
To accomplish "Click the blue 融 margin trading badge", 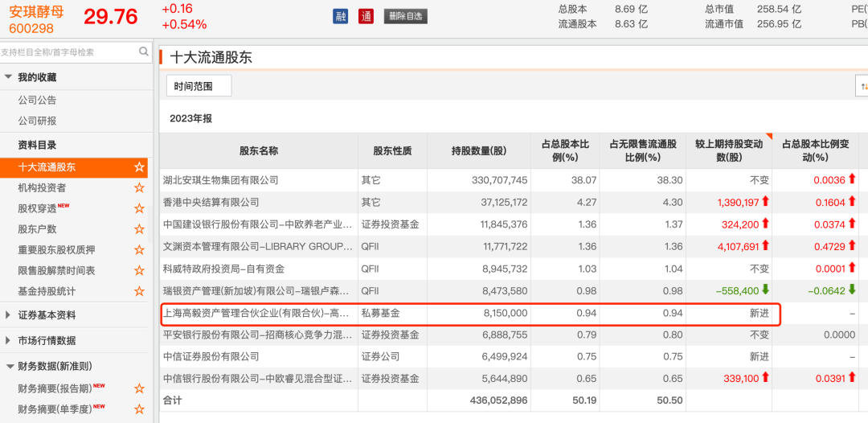I will 341,16.
